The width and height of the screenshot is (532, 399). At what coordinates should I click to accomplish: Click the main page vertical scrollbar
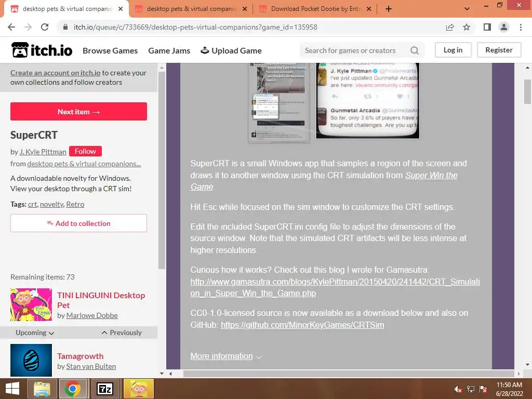[x=528, y=91]
